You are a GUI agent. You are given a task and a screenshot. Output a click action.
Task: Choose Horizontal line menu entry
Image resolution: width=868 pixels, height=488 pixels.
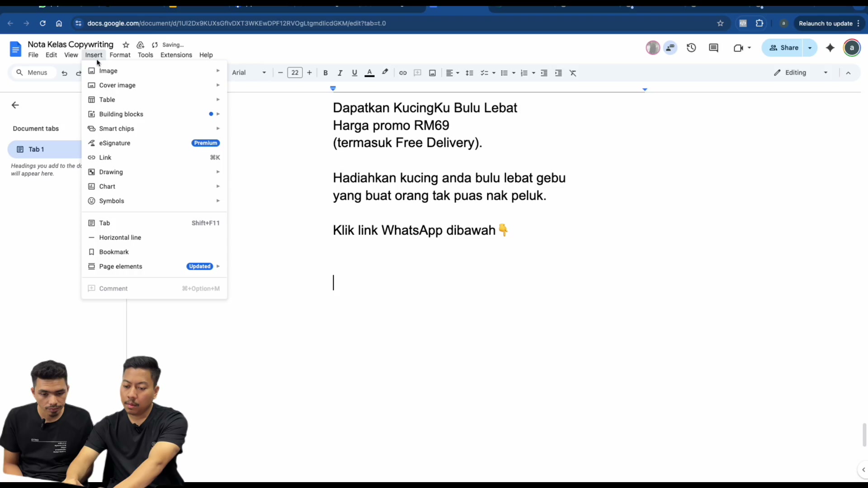pos(154,238)
